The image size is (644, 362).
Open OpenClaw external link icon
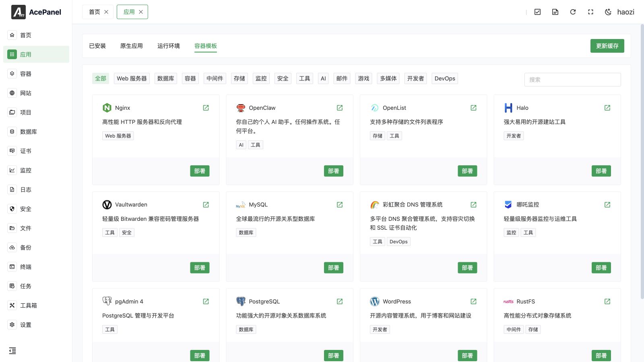(x=340, y=108)
